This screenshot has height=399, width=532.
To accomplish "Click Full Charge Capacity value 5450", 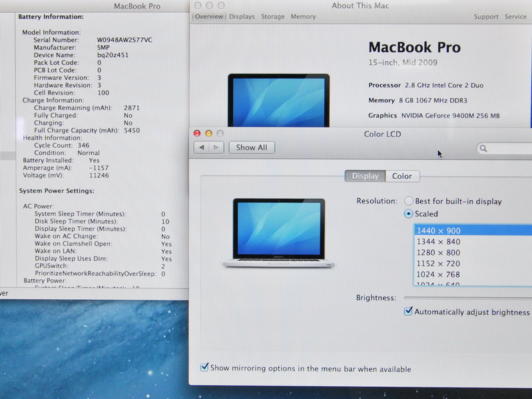I will pyautogui.click(x=132, y=130).
